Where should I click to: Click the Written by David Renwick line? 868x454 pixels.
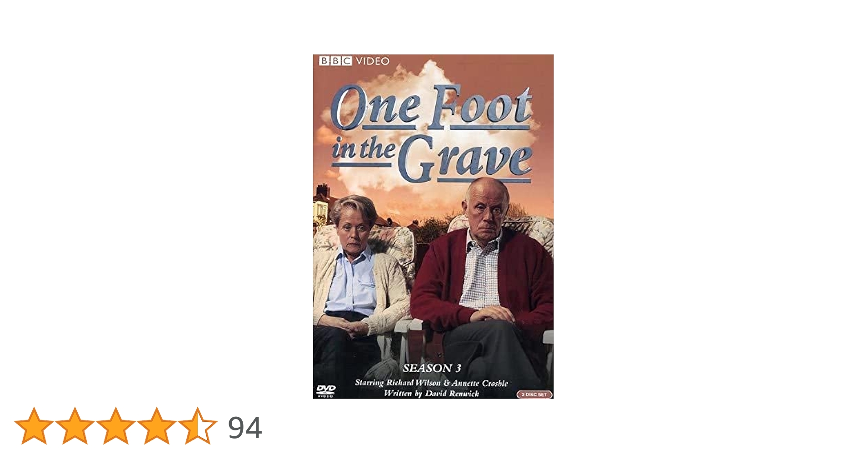click(431, 394)
